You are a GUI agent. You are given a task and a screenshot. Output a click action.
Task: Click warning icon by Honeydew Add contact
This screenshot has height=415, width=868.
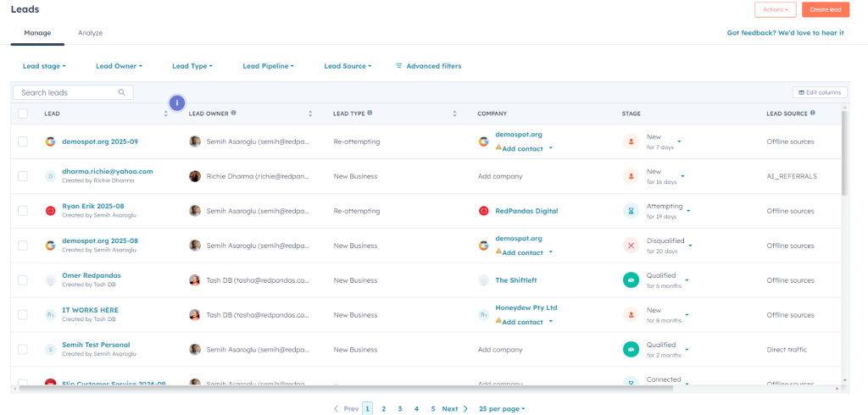(x=498, y=321)
